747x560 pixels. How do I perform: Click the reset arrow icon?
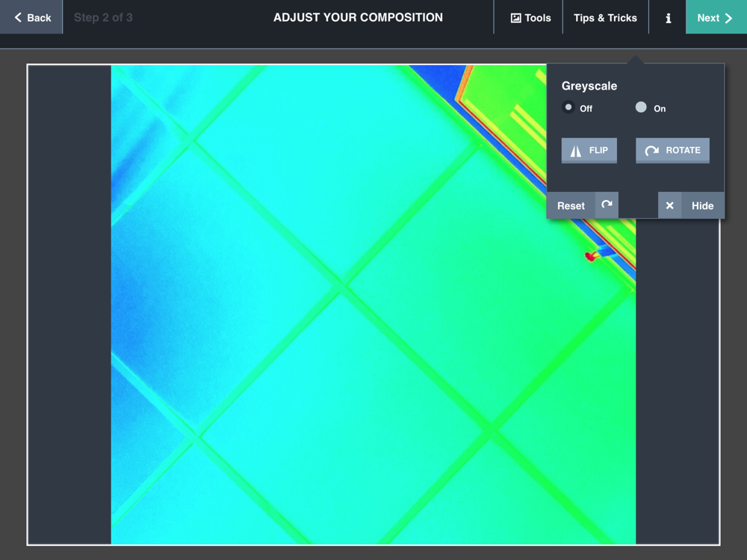(x=607, y=205)
